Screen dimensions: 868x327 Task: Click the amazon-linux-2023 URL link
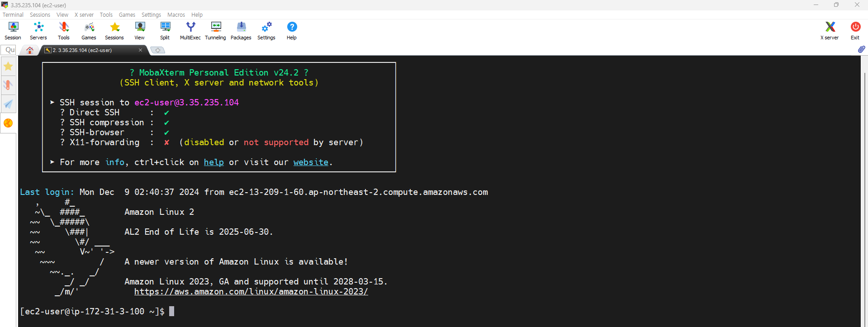click(x=251, y=292)
